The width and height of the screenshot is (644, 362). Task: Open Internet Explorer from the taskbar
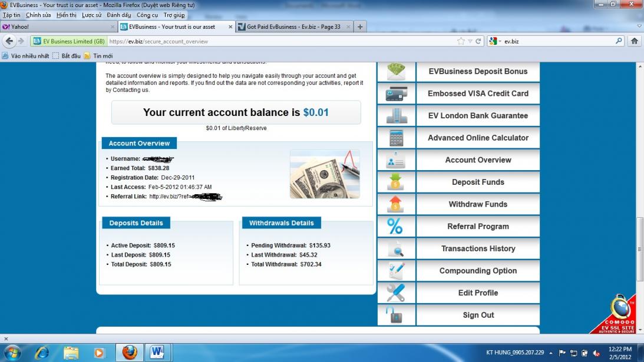[42, 353]
